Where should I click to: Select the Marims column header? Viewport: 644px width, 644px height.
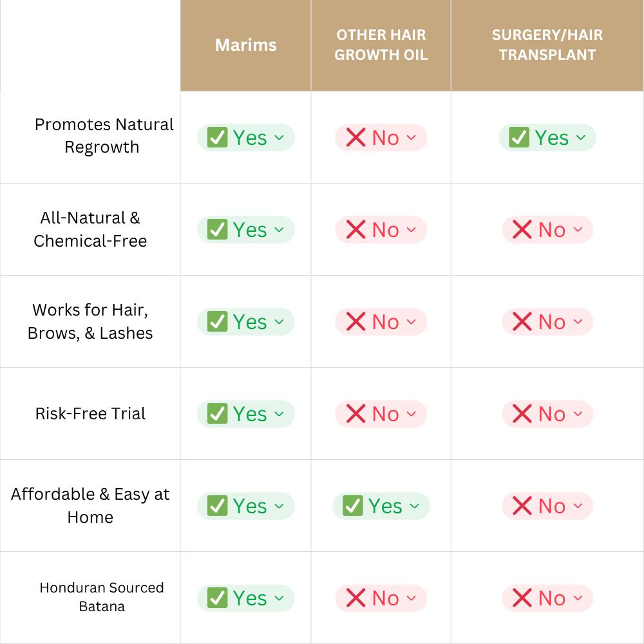tap(245, 45)
